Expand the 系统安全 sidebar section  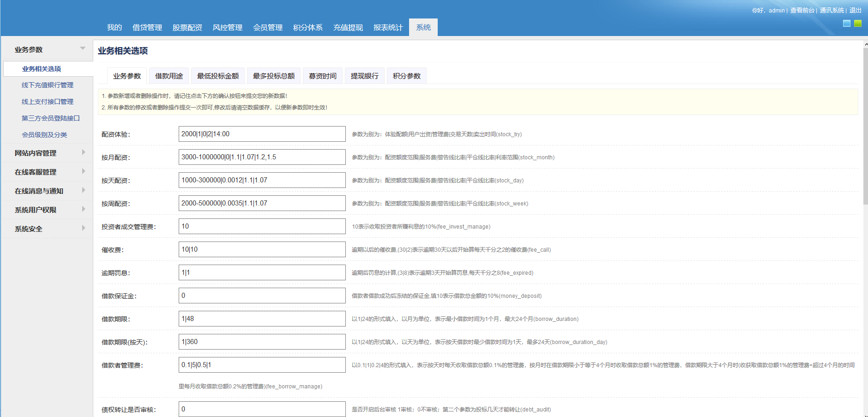click(83, 228)
